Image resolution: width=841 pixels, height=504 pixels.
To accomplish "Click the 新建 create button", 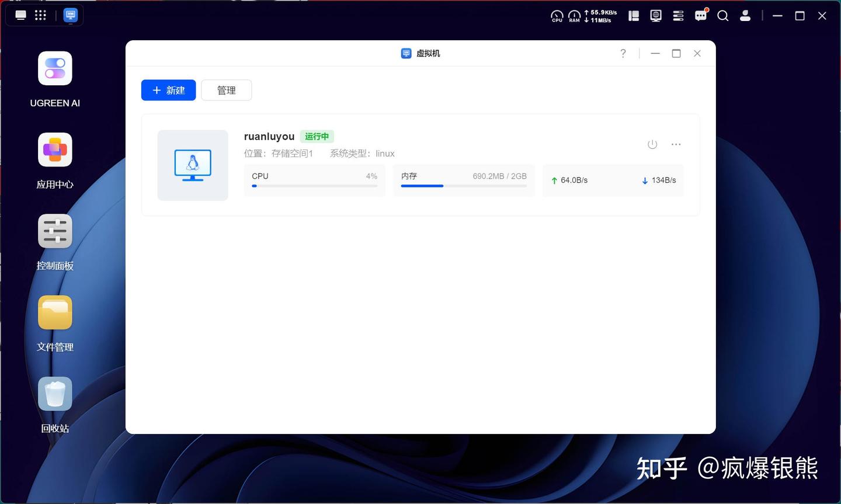I will coord(169,90).
